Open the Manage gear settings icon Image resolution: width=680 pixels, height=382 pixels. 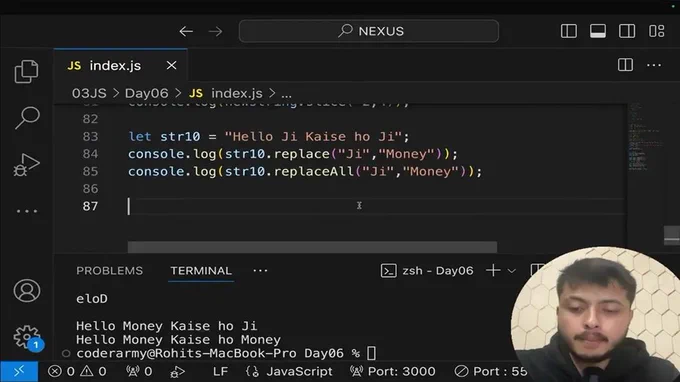click(27, 337)
